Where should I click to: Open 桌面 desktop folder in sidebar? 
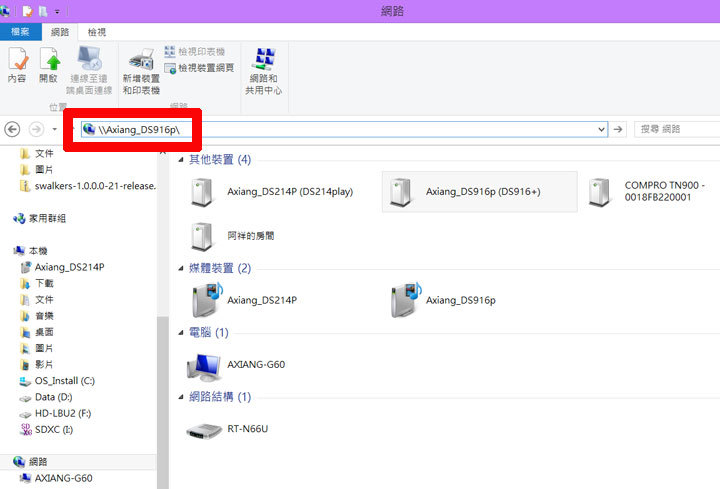click(x=37, y=332)
